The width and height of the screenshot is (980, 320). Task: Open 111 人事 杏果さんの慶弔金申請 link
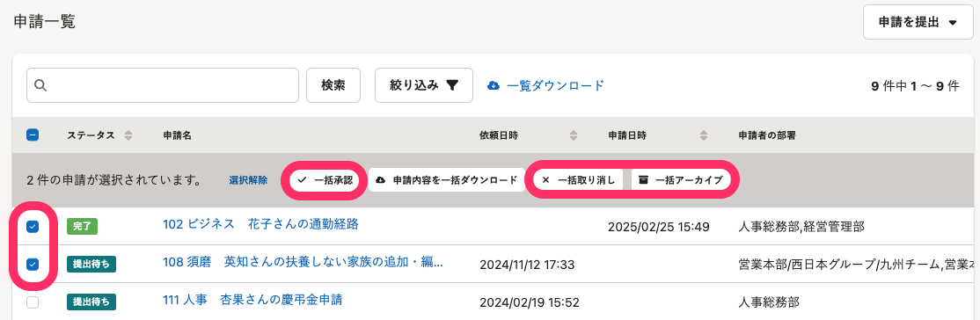coord(252,300)
